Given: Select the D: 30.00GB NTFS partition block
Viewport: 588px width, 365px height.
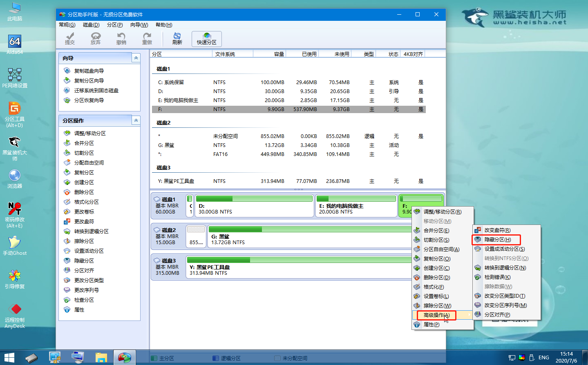Looking at the screenshot, I should coord(254,206).
